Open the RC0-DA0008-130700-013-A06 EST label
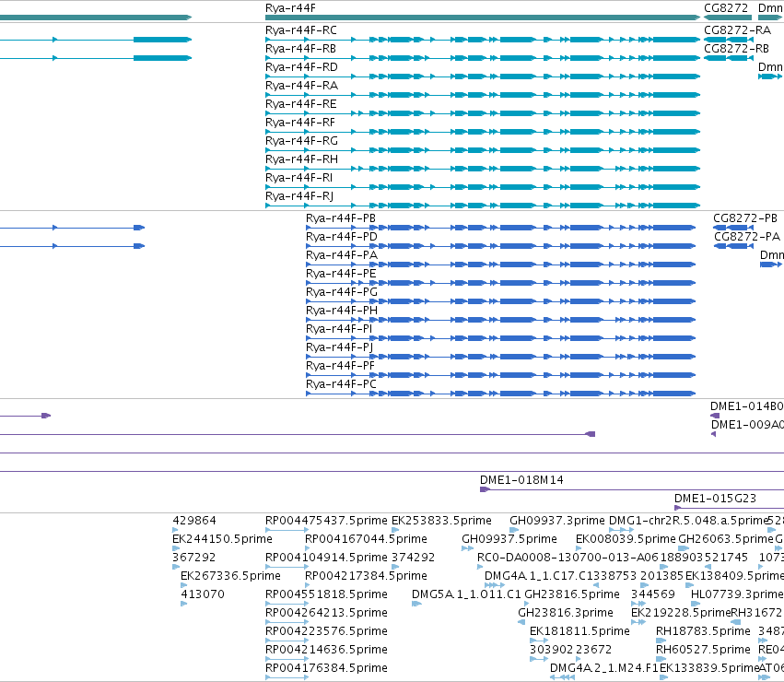 pos(568,558)
